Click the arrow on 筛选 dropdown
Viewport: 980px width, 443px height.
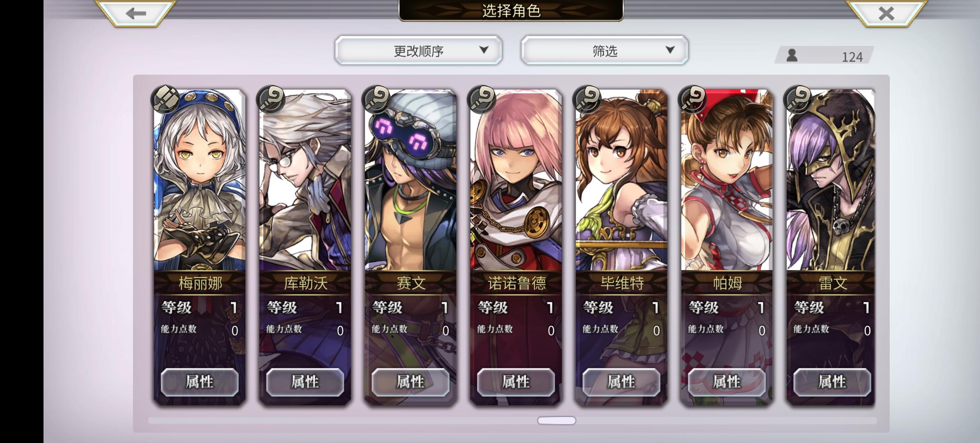coord(670,50)
